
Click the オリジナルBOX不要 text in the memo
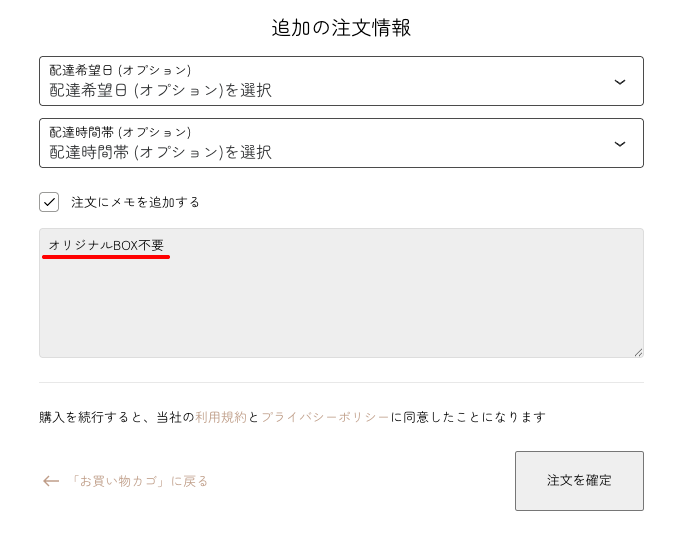106,245
